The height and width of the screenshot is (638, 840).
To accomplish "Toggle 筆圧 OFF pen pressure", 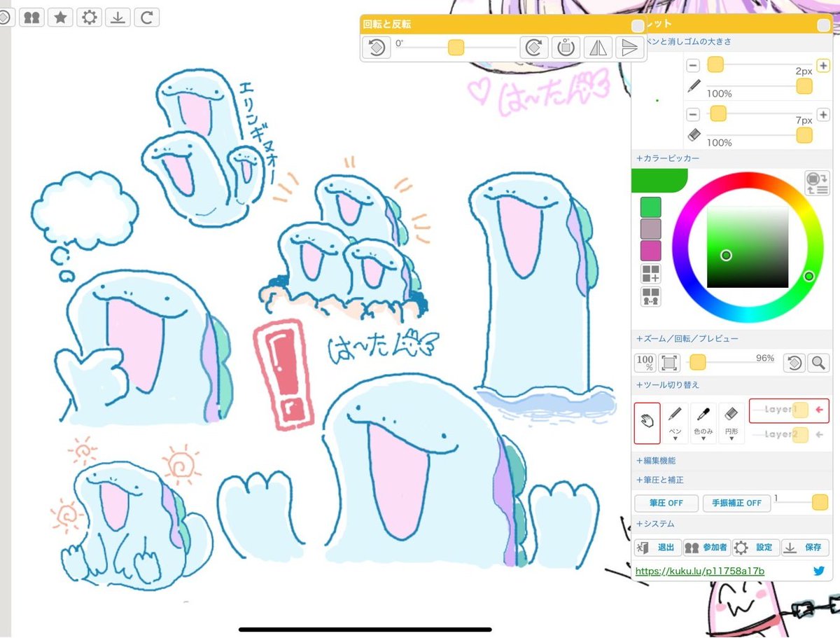I will pyautogui.click(x=666, y=504).
